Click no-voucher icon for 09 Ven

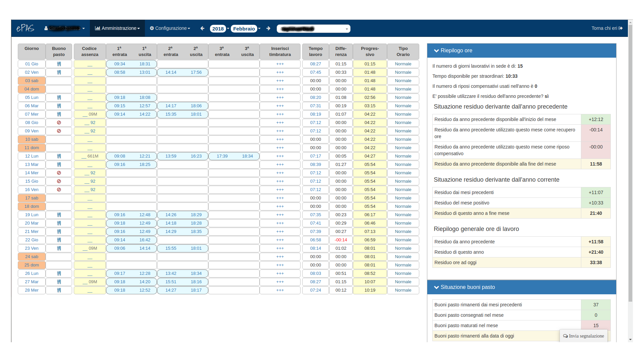click(x=59, y=131)
